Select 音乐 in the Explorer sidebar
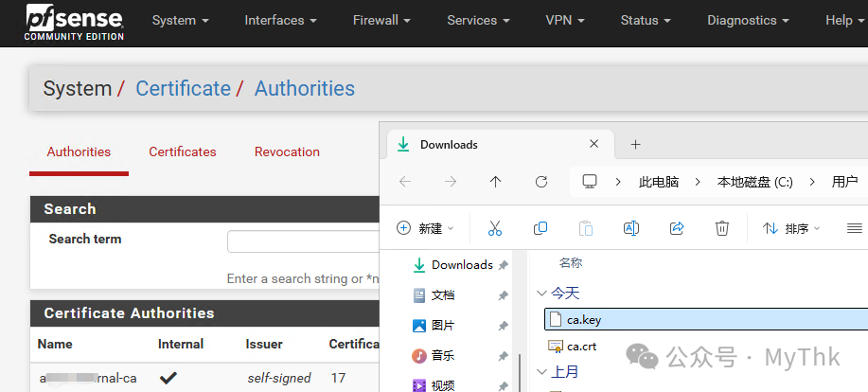Image resolution: width=868 pixels, height=392 pixels. (434, 355)
